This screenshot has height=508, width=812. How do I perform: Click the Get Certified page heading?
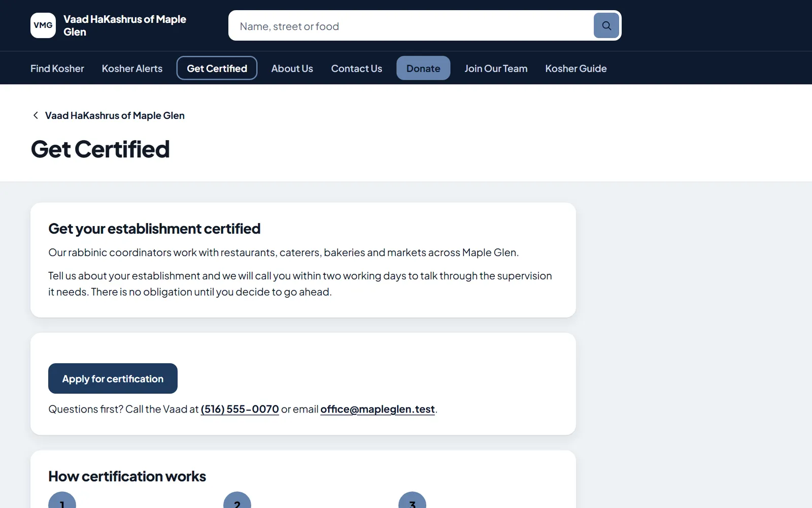coord(100,149)
